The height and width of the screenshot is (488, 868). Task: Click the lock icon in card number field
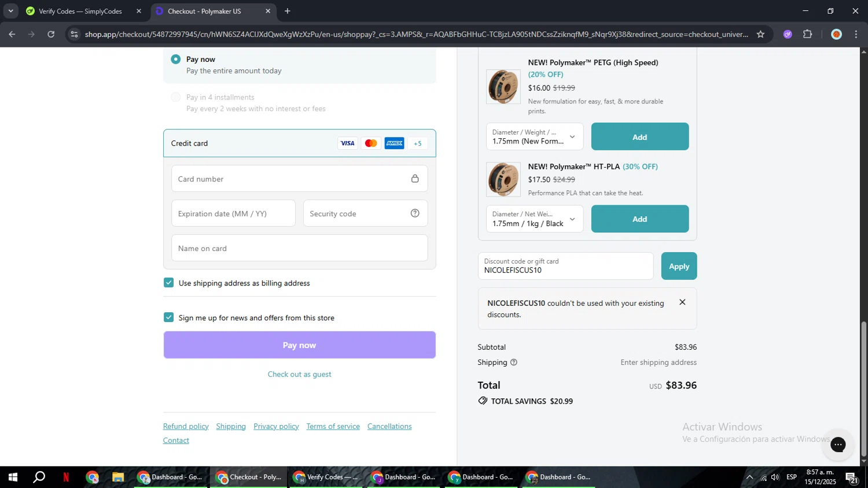point(415,179)
